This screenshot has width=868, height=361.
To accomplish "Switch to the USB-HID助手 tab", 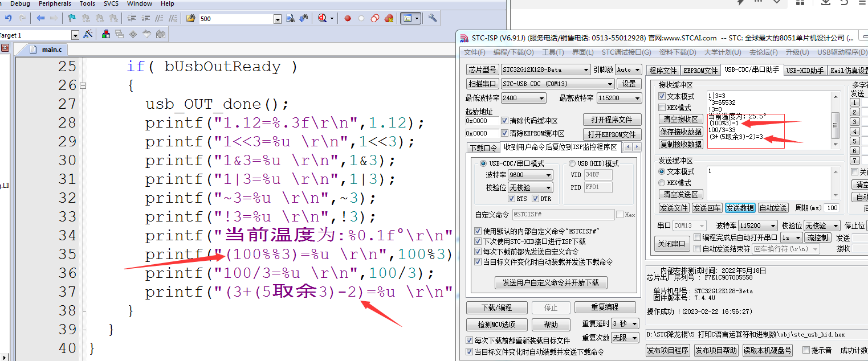I will 805,71.
